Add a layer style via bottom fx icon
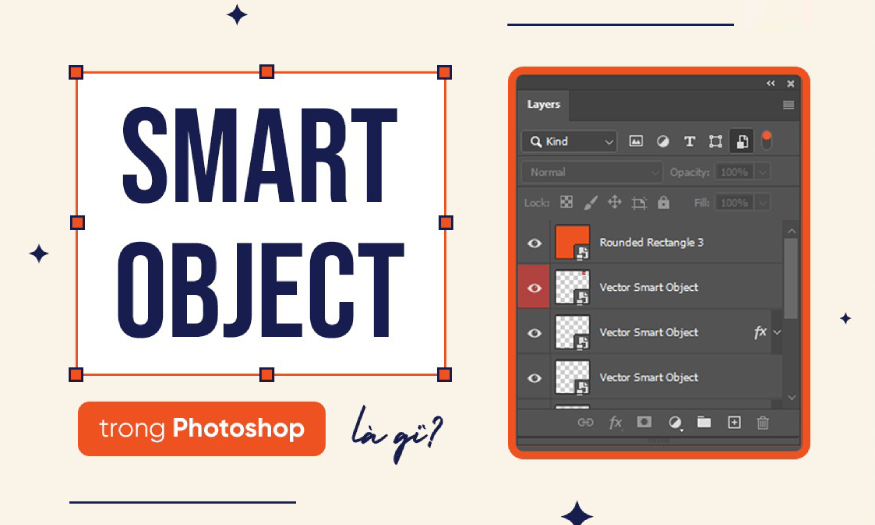This screenshot has width=875, height=525. coord(615,422)
